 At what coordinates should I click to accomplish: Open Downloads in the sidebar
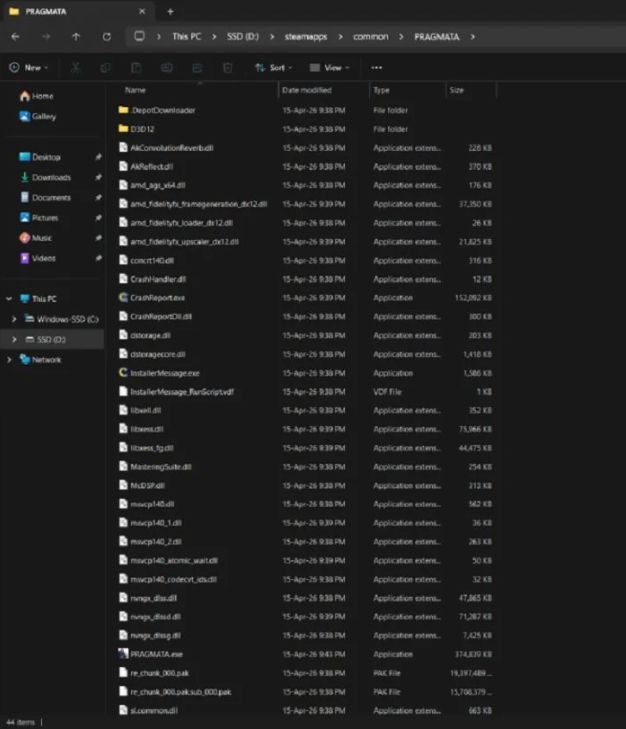51,177
